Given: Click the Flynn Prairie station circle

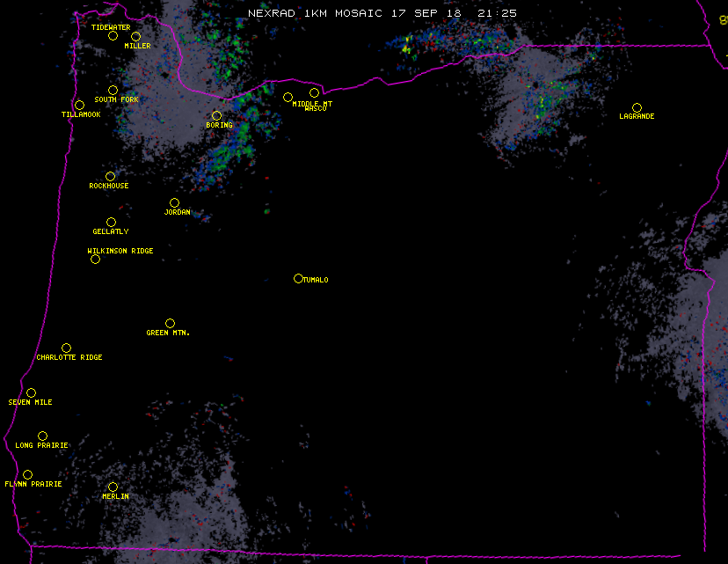Looking at the screenshot, I should point(27,475).
